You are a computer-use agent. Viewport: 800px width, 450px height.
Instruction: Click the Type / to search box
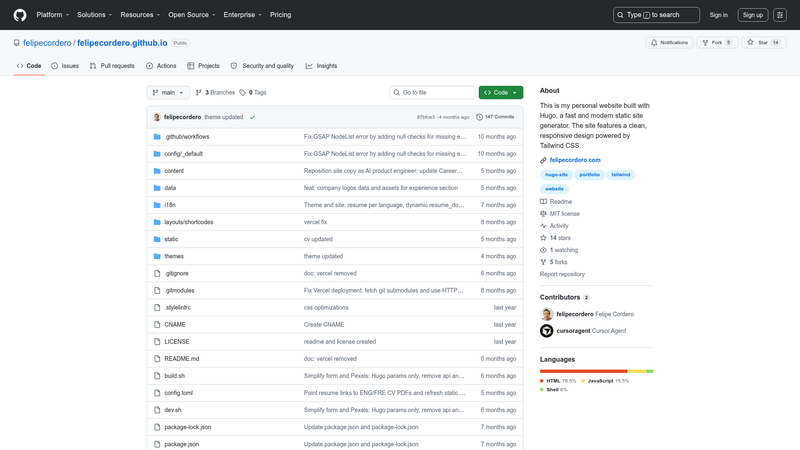point(656,15)
